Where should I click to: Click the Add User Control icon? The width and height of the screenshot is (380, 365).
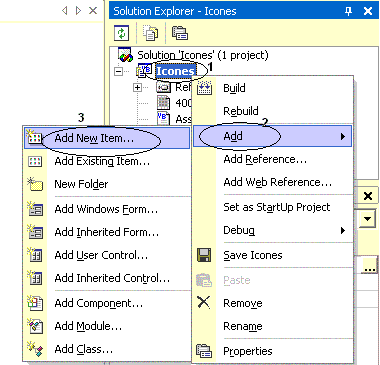[x=35, y=255]
